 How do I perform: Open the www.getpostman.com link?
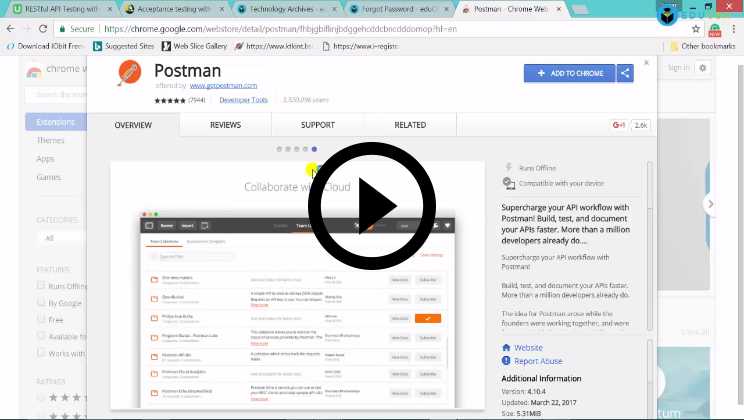coord(223,86)
